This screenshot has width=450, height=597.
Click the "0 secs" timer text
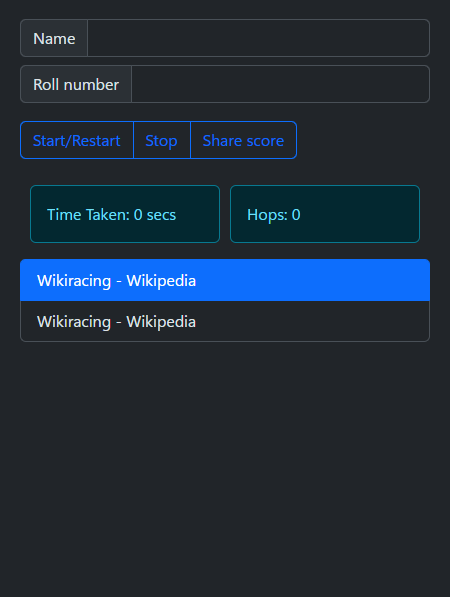click(x=155, y=215)
